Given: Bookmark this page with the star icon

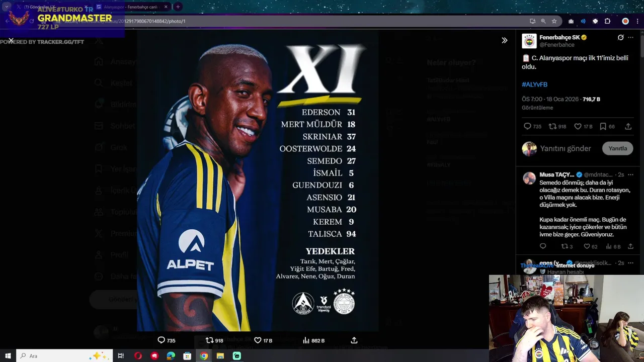Looking at the screenshot, I should tap(554, 21).
